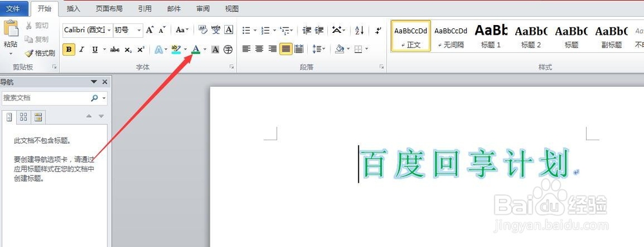Toggle Align Right paragraph button

pos(272,50)
